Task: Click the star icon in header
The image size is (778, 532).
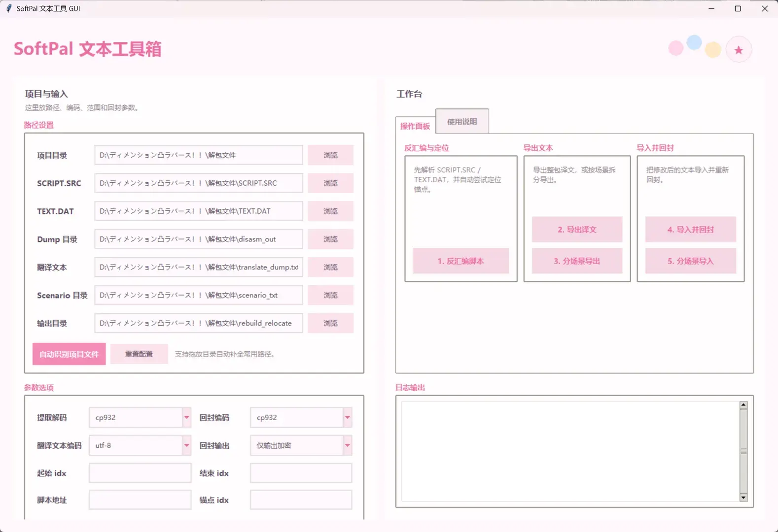Action: click(738, 50)
